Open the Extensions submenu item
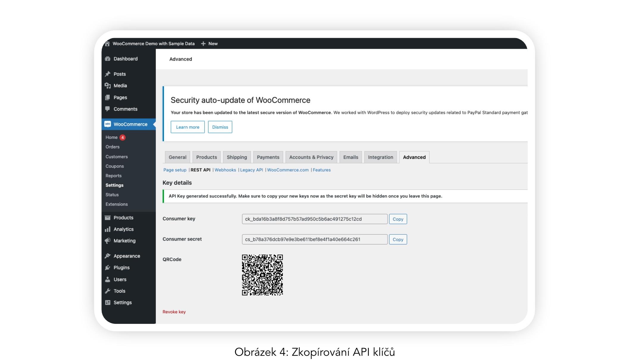 (x=117, y=204)
